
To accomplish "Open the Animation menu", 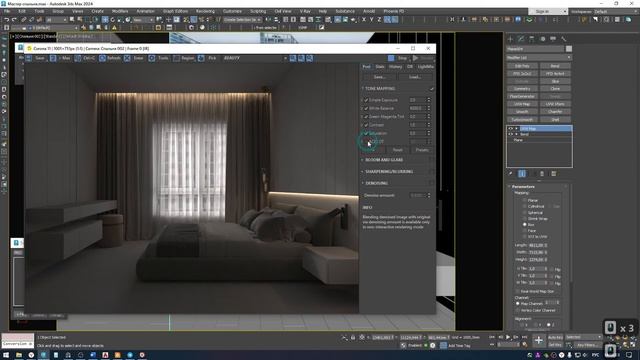I will click(x=145, y=11).
